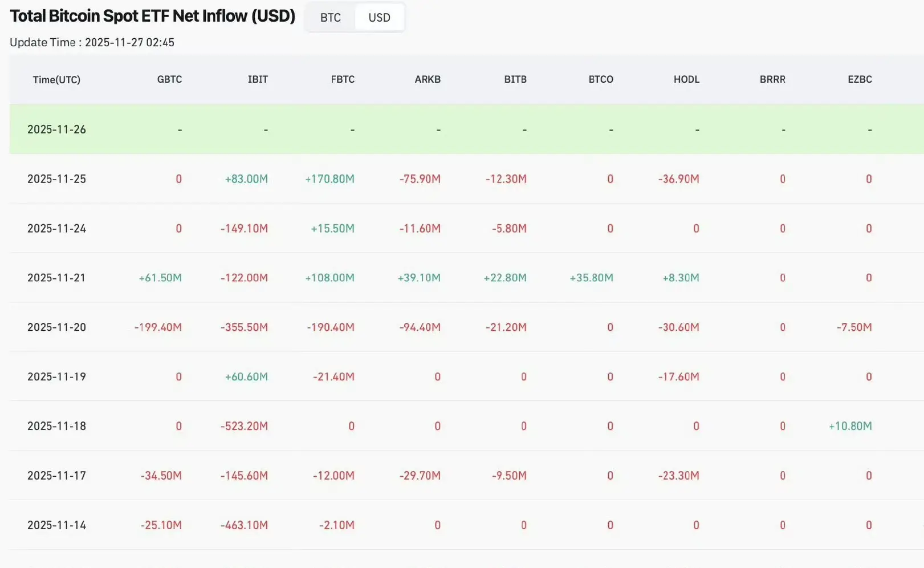Click the -5.80M BITB value

point(510,229)
